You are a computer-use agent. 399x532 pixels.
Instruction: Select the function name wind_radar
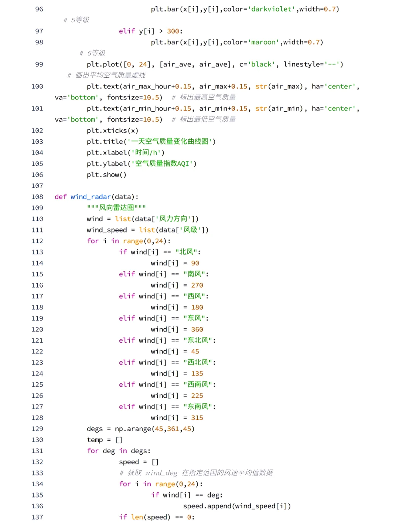91,197
